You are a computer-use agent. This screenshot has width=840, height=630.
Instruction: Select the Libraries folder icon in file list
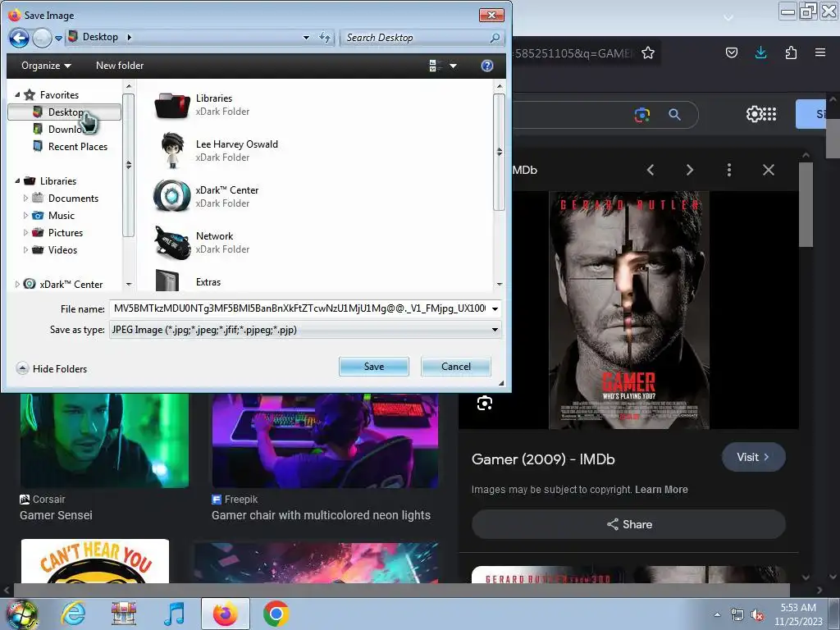172,105
